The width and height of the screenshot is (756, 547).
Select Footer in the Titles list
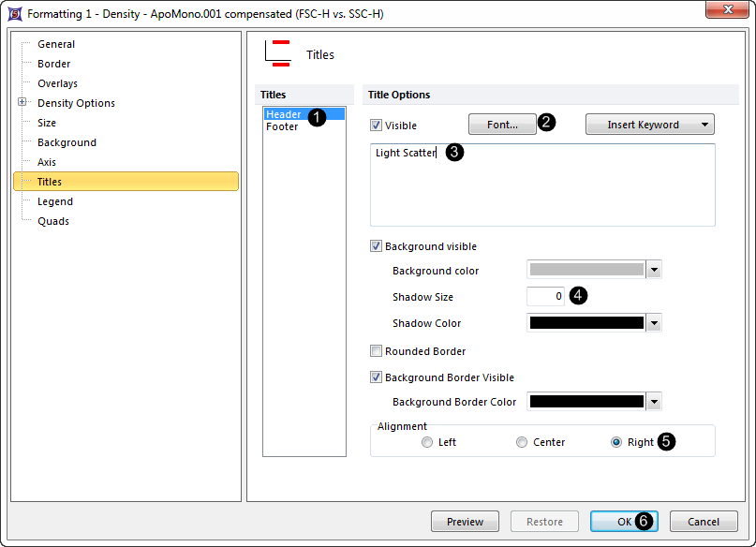282,127
